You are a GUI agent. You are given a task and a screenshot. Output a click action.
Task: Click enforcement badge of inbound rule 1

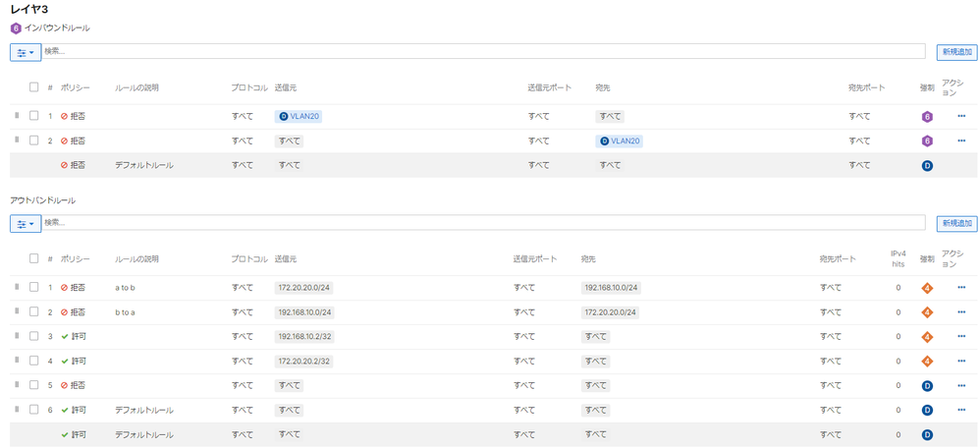click(926, 117)
